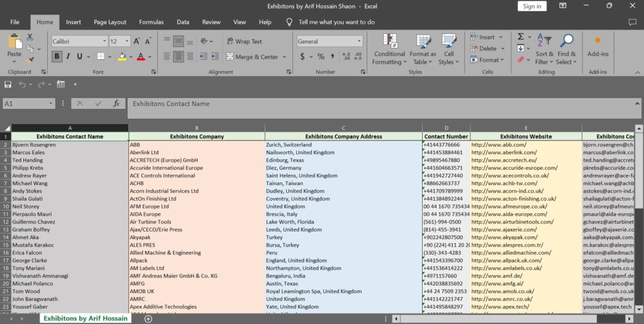The height and width of the screenshot is (324, 644).
Task: Click the Sign in button
Action: [x=532, y=6]
